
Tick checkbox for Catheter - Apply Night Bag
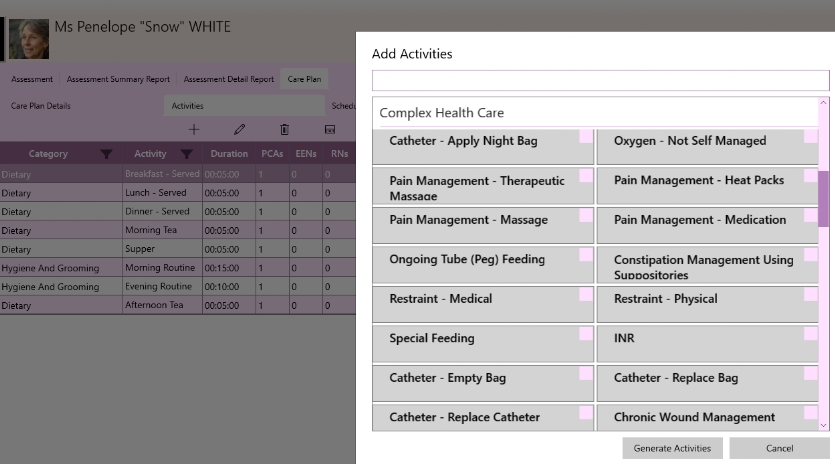(586, 136)
